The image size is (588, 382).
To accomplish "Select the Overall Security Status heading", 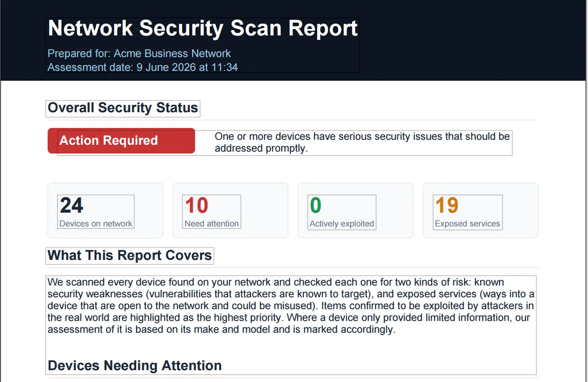I will 122,108.
